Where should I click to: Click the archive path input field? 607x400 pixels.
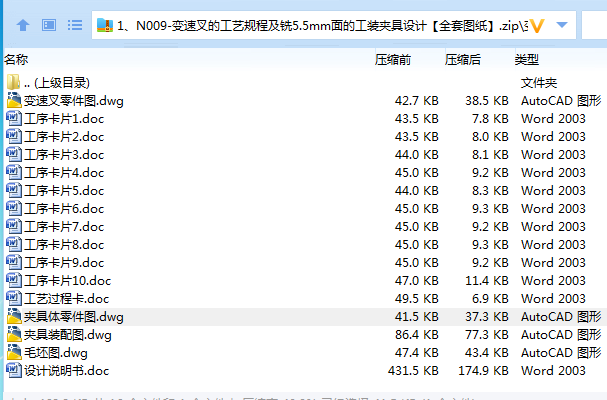coord(334,26)
